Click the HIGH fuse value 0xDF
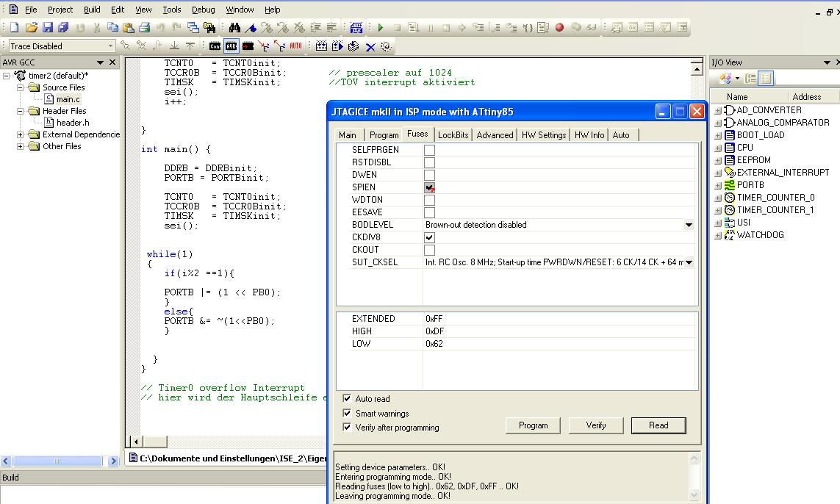Screen dimensions: 840x504 tap(435, 331)
